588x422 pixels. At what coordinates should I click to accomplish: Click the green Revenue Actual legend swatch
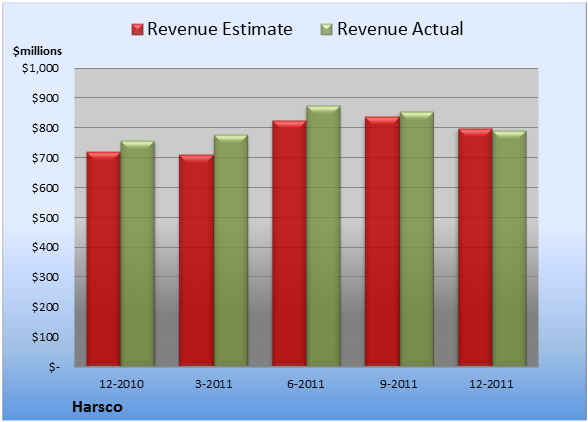[x=327, y=30]
